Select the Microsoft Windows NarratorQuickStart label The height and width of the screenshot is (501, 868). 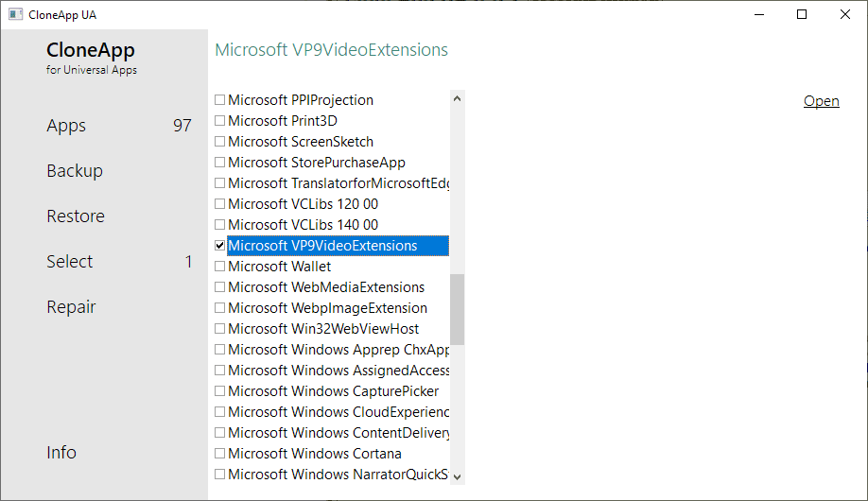[339, 475]
